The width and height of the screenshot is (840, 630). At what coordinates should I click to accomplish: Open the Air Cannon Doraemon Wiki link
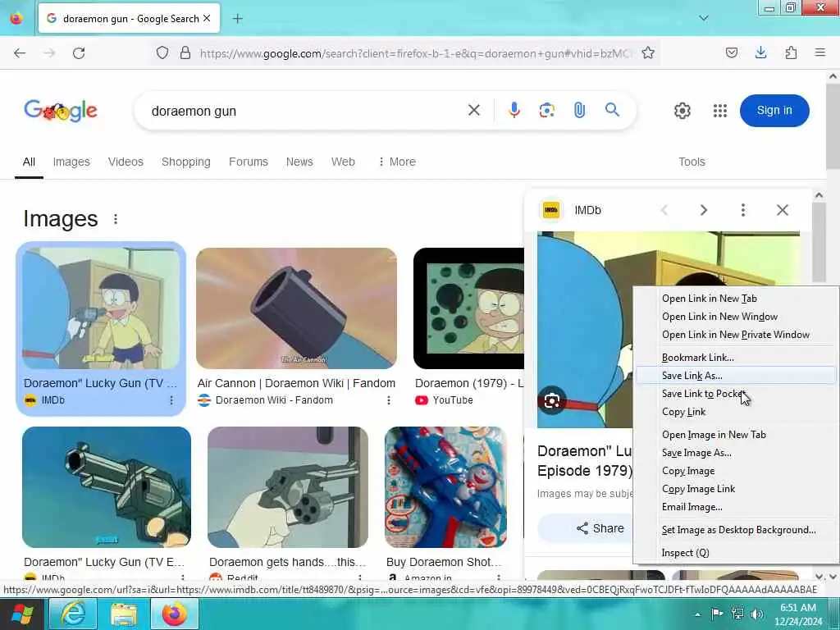pyautogui.click(x=296, y=383)
